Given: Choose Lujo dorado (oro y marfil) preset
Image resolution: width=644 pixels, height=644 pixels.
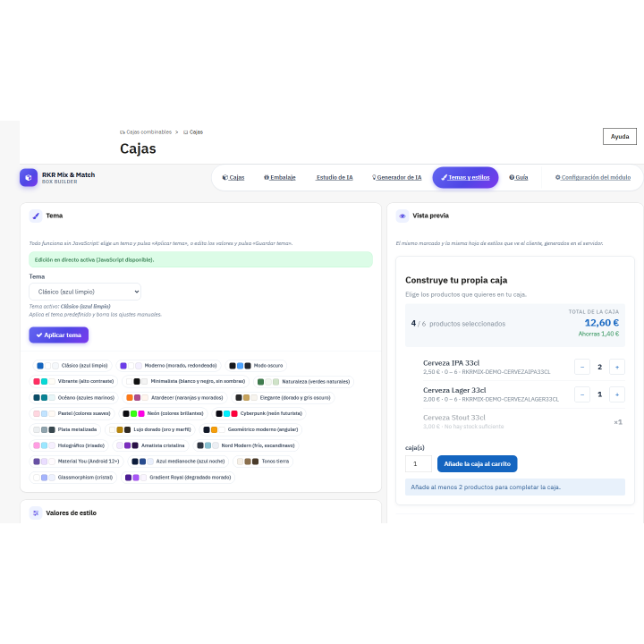Looking at the screenshot, I should [150, 429].
